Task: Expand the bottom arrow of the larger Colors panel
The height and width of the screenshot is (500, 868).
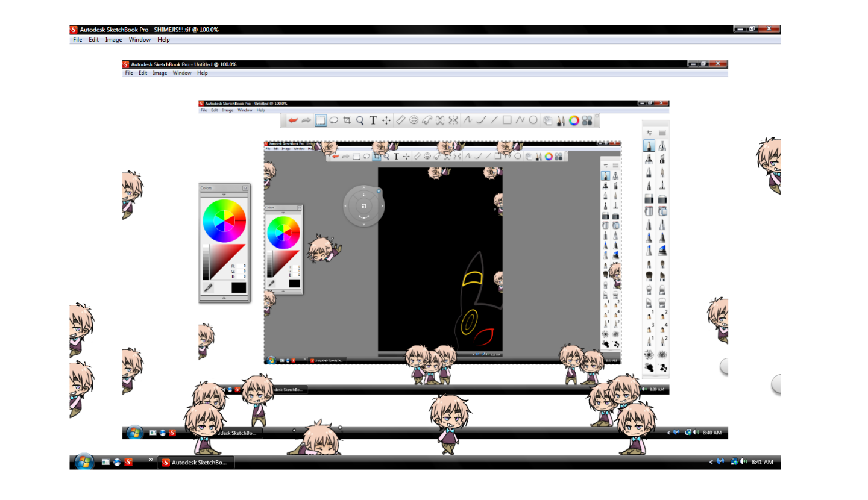Action: point(224,298)
